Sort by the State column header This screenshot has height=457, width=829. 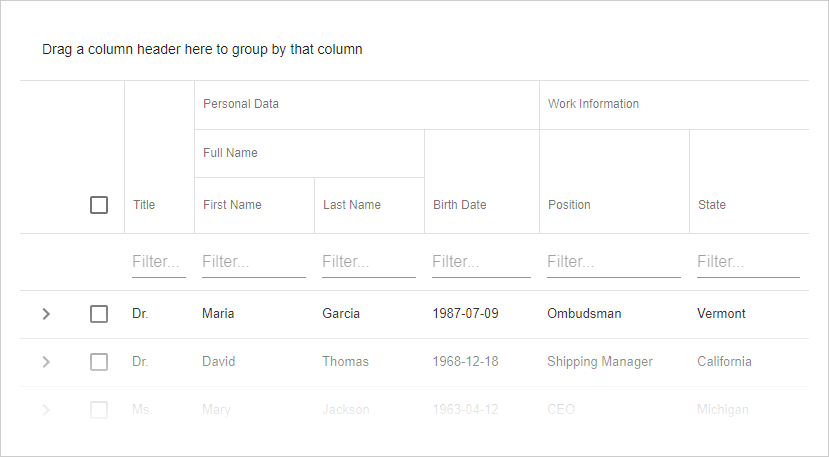(x=712, y=205)
